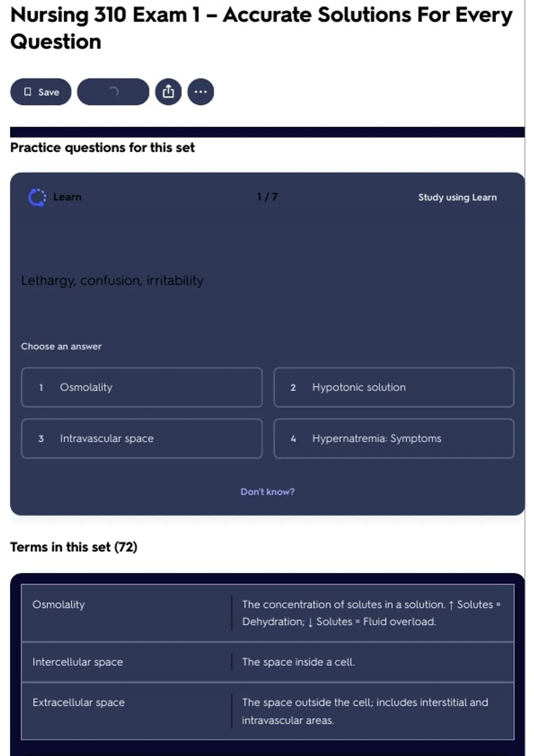
Task: Click the Osmolality definition text
Action: 371,613
